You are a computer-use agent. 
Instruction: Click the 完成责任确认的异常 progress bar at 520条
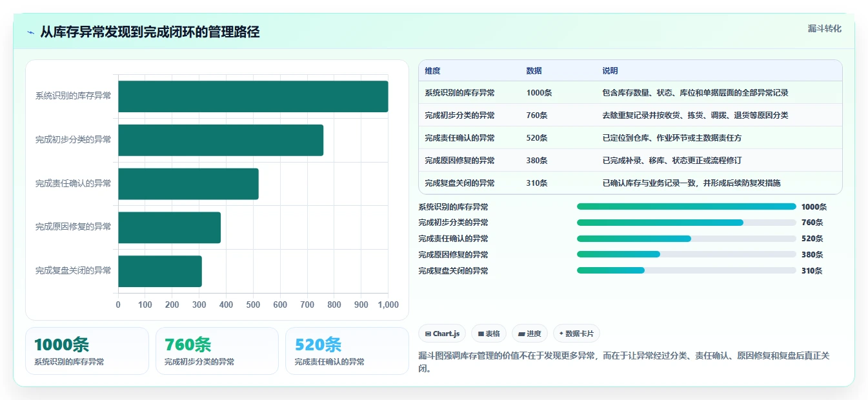[687, 239]
